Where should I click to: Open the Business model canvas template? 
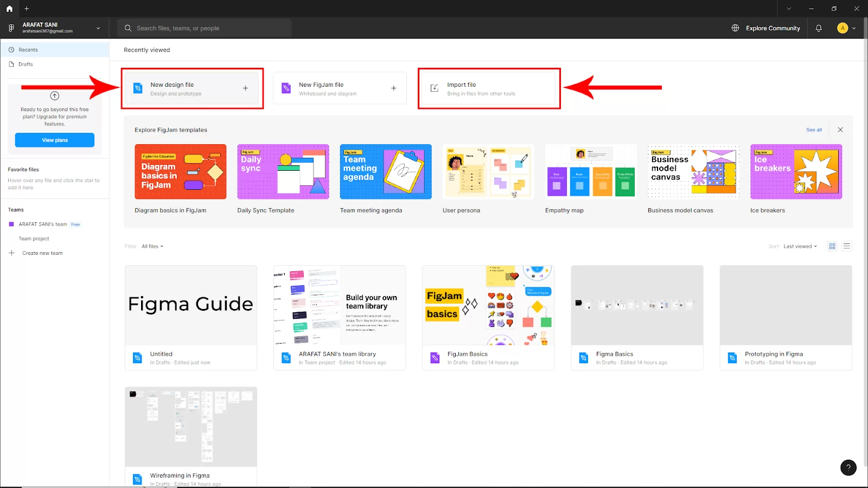point(693,171)
